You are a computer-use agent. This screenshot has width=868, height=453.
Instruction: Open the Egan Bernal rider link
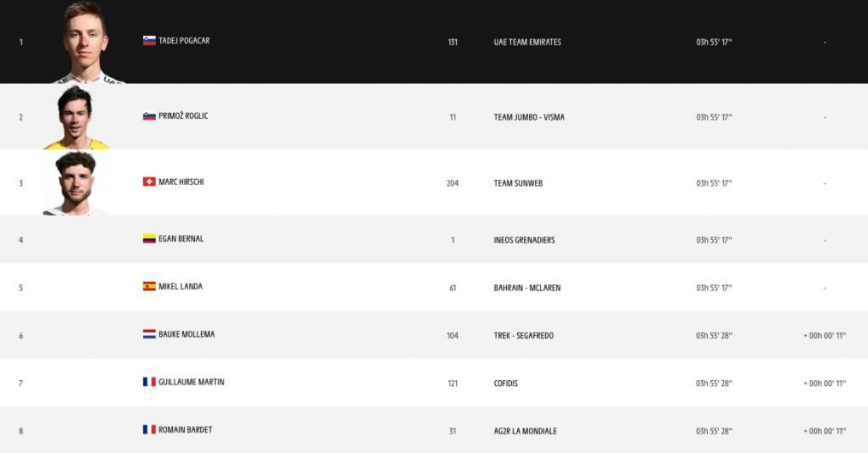coord(181,239)
